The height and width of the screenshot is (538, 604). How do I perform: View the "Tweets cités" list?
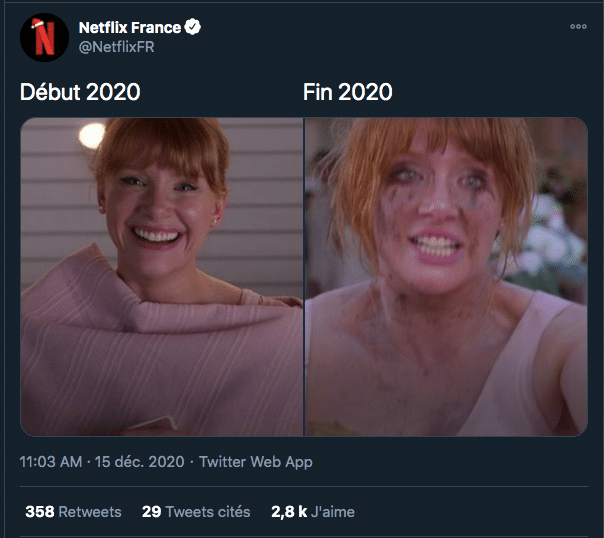208,512
